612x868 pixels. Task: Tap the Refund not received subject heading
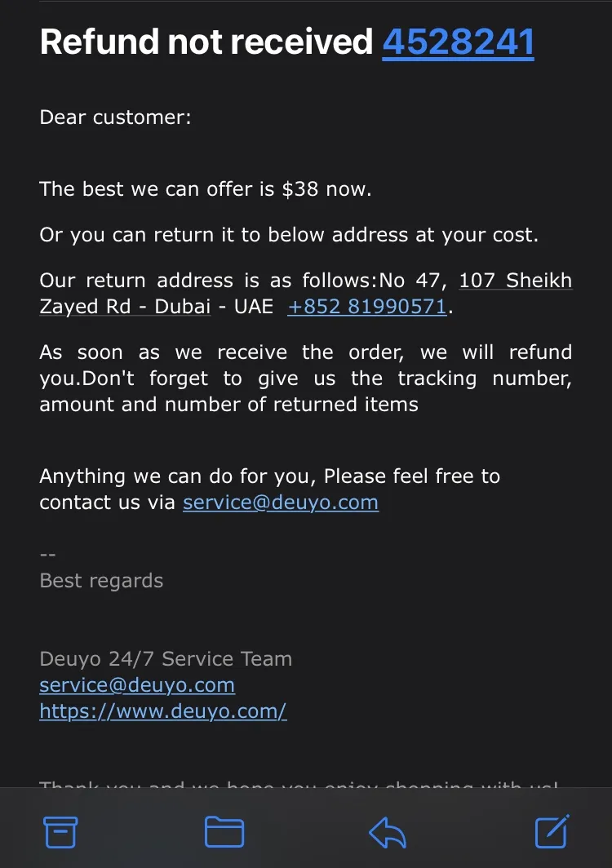[x=206, y=42]
